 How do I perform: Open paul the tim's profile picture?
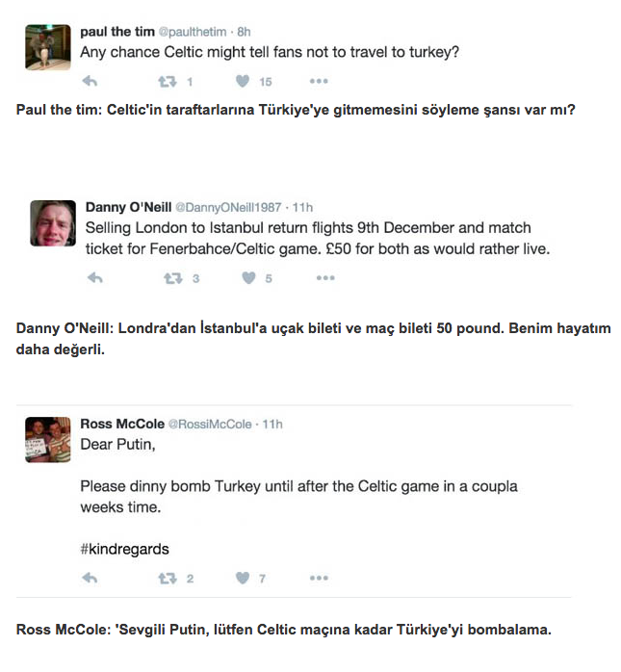47,46
